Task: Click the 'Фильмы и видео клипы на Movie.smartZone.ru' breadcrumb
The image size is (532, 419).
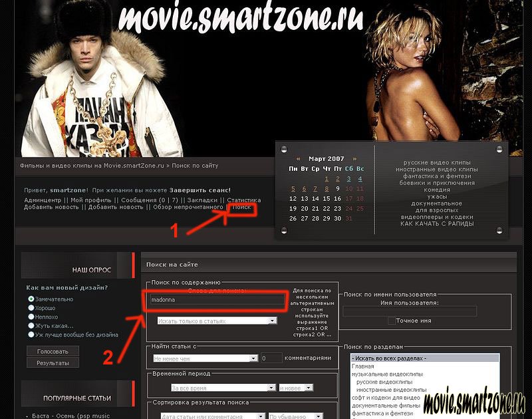Action: [x=92, y=166]
